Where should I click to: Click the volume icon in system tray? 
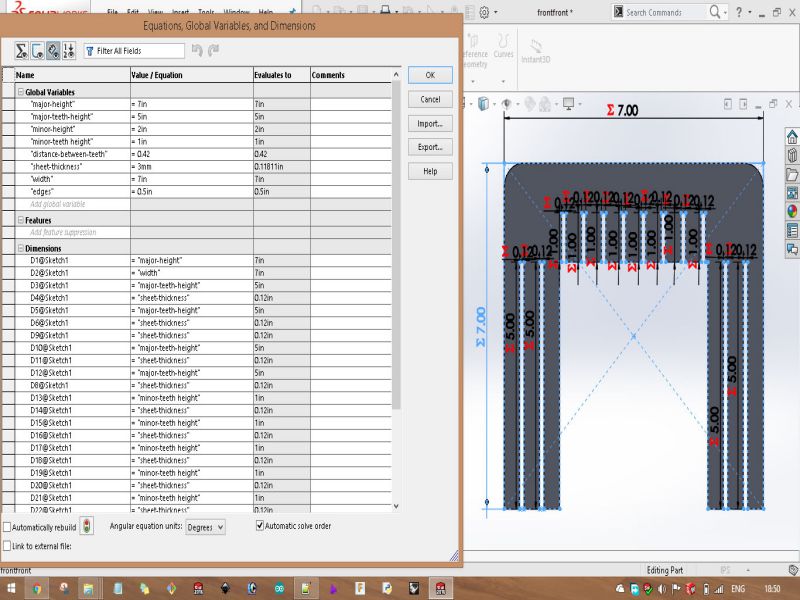pyautogui.click(x=662, y=589)
